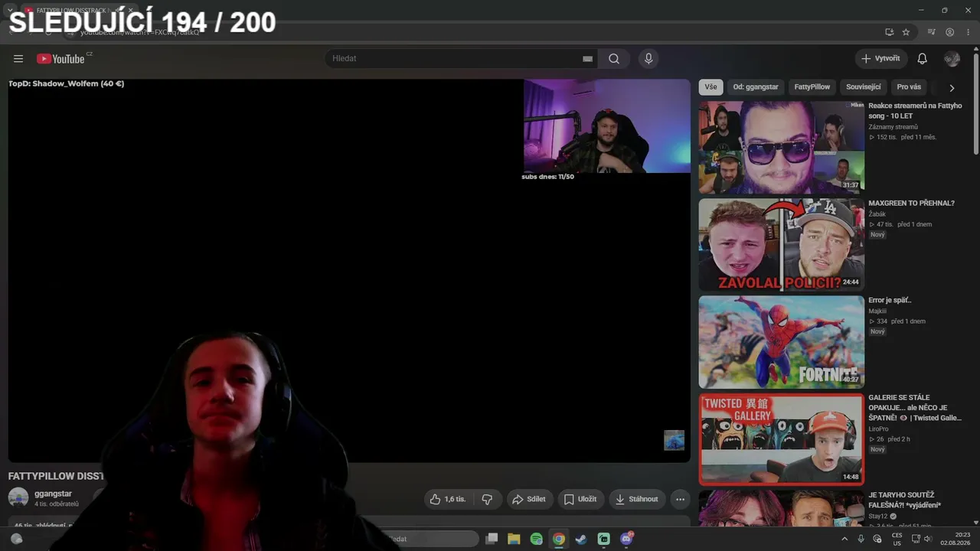
Task: Open the Chrome profile icon
Action: tap(949, 32)
